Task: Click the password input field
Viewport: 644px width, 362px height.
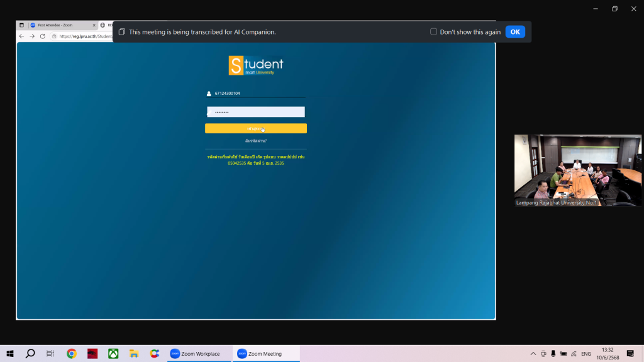Action: pos(257,112)
